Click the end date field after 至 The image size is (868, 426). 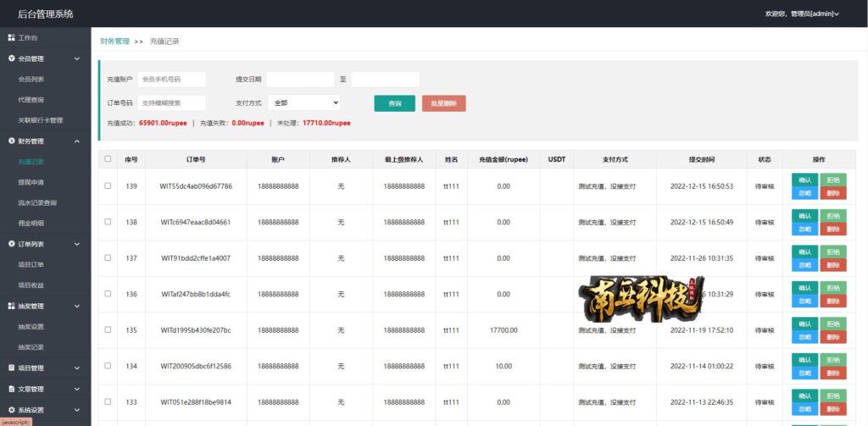(x=386, y=79)
